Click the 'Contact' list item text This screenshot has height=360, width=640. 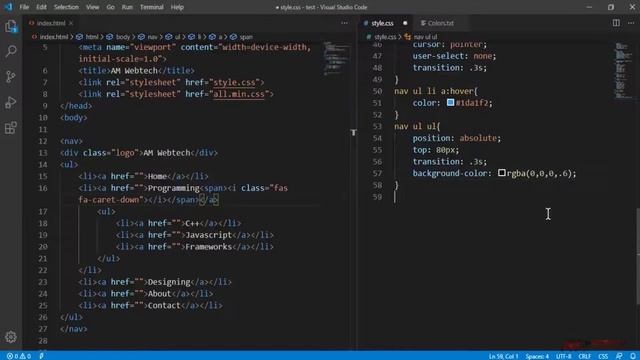164,306
